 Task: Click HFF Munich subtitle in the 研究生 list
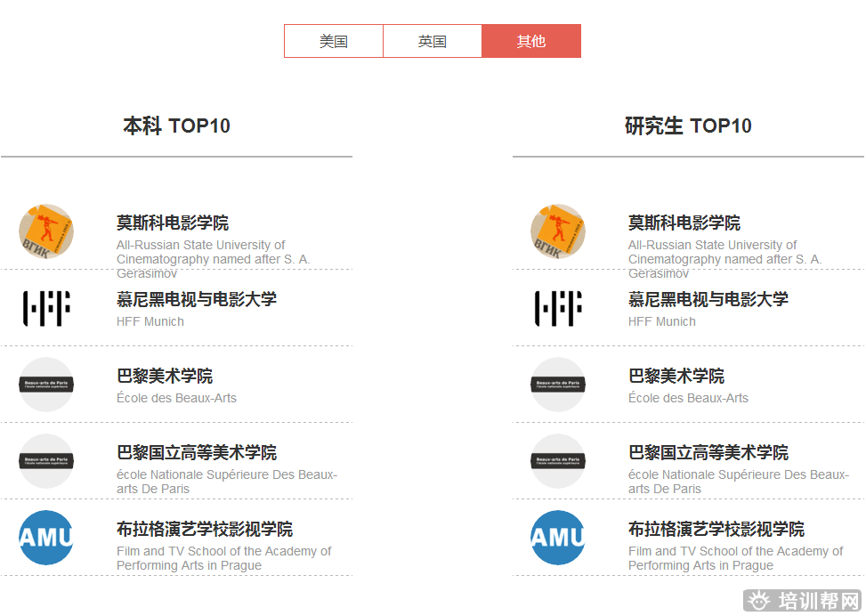click(662, 321)
